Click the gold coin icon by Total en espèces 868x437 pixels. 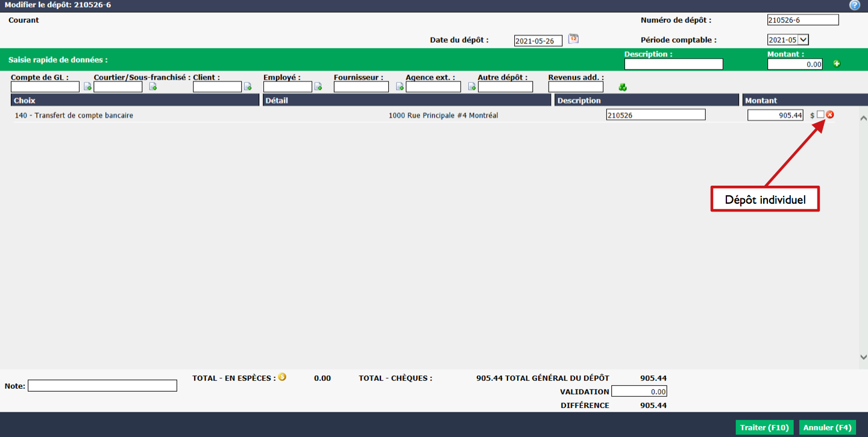pyautogui.click(x=282, y=377)
